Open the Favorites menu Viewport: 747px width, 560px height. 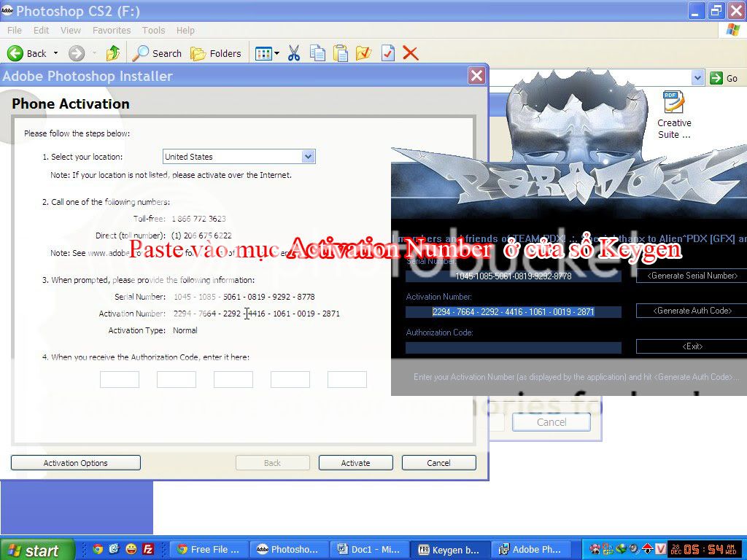coord(112,30)
